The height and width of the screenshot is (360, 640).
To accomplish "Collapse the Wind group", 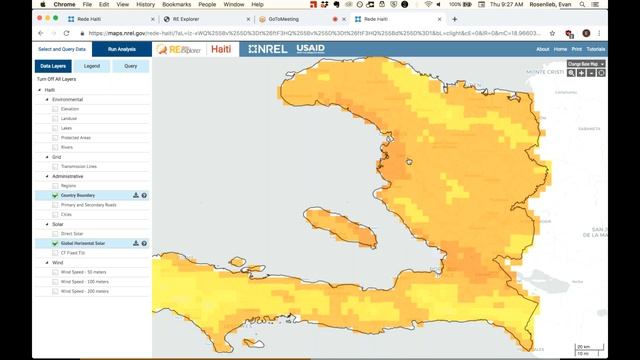I will [47, 262].
